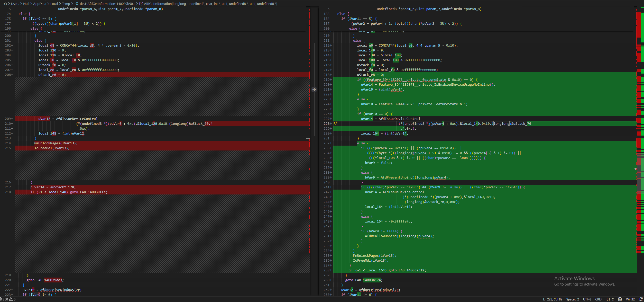Viewport: 644px width, 302px height.
Task: Click the right pane minimap overview ruler
Action: 640,129
